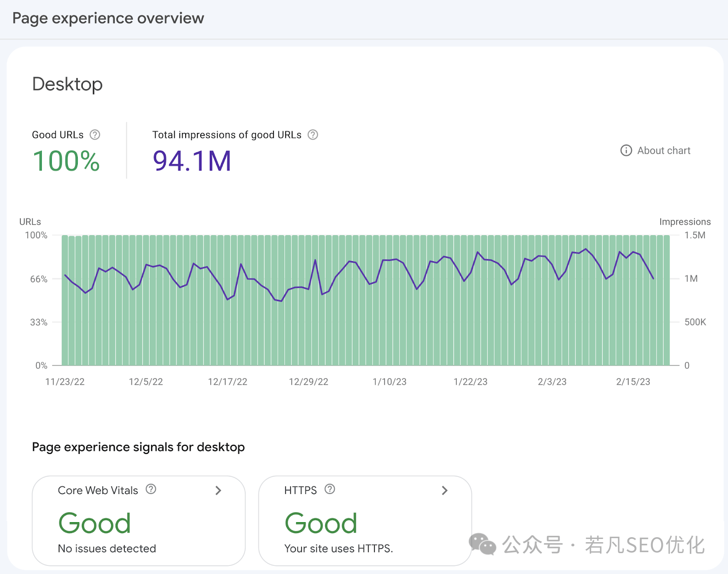728x574 pixels.
Task: Click the No issues detected text
Action: [x=107, y=549]
